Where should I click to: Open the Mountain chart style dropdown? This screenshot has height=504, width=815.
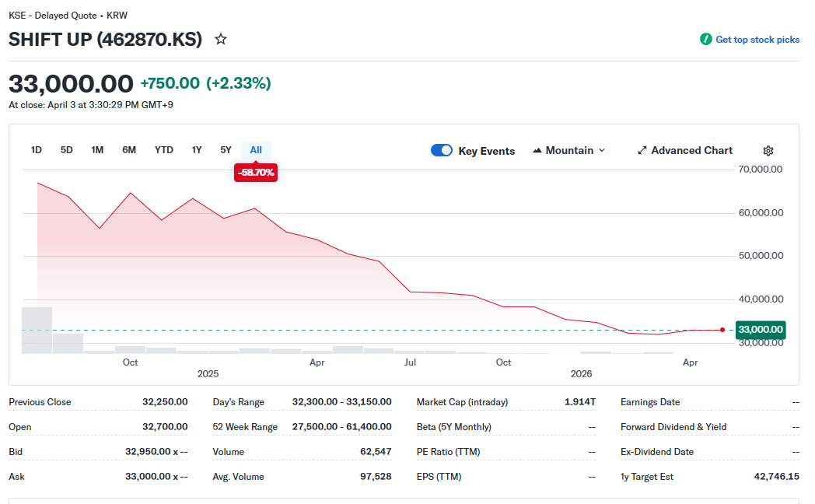click(x=569, y=151)
